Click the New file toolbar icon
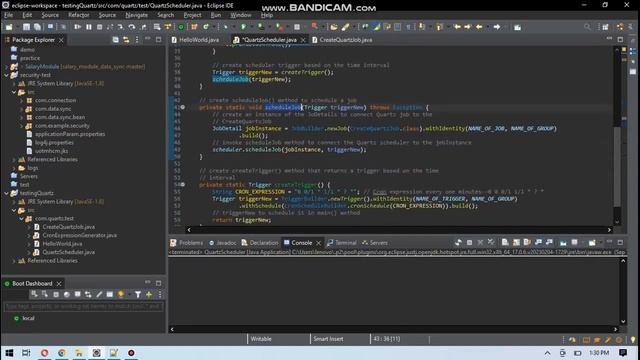Image resolution: width=640 pixels, height=360 pixels. coord(9,27)
